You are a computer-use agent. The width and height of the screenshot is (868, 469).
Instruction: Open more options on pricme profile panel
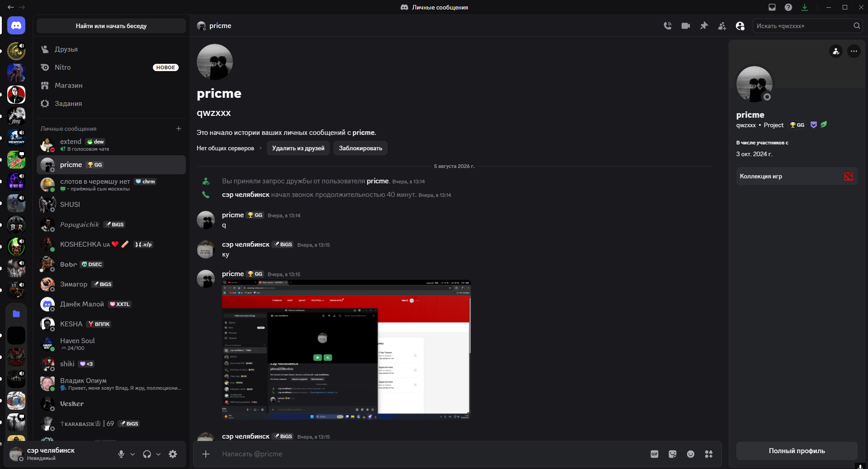pos(854,51)
